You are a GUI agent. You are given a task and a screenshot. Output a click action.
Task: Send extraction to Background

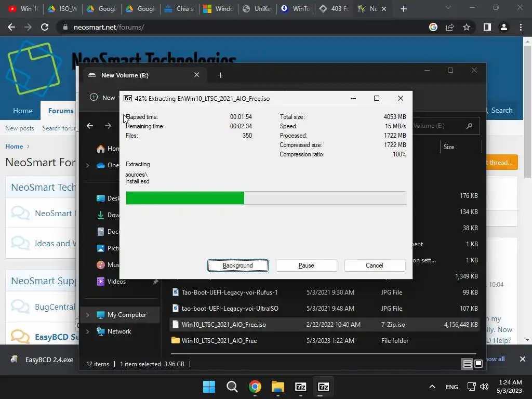[237, 265]
